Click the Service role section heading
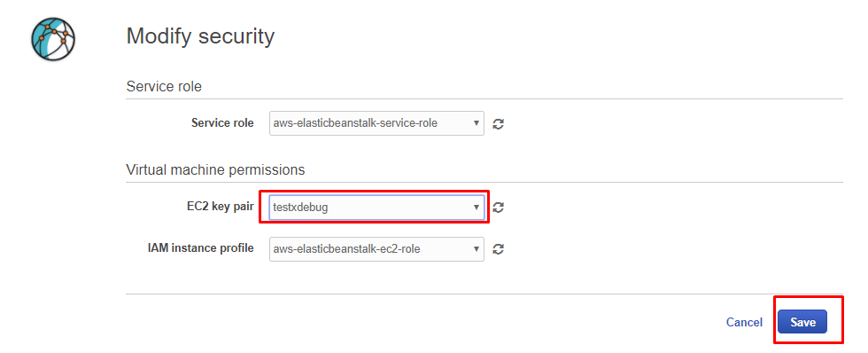 [164, 86]
